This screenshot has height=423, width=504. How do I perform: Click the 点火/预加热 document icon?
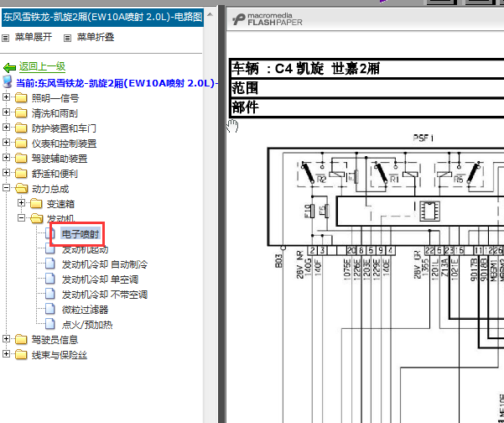[49, 324]
